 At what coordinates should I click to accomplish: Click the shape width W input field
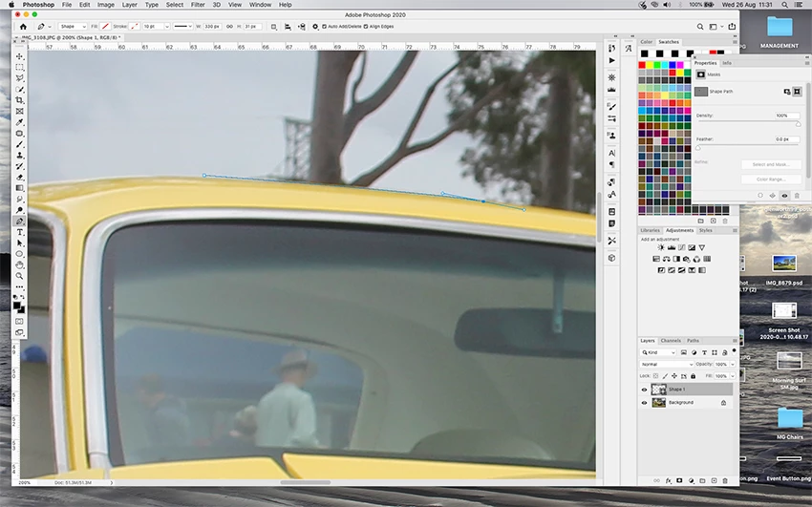click(x=212, y=27)
